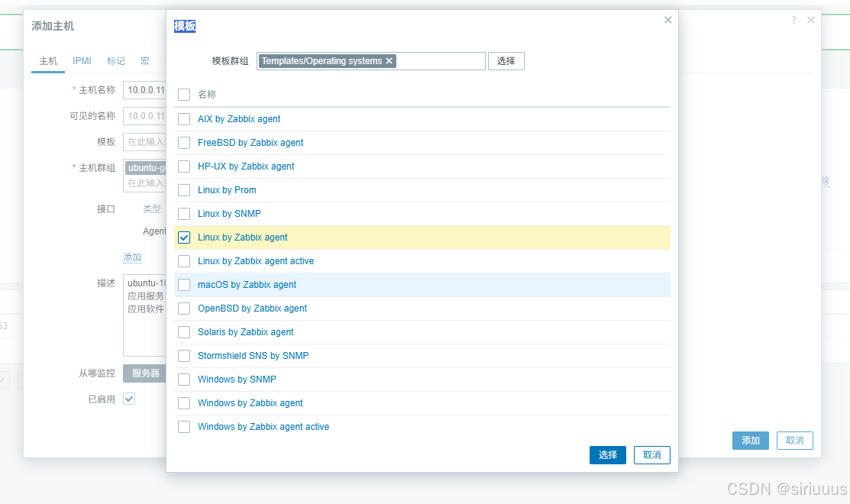Remove Templates/Operating systems group tag
The height and width of the screenshot is (504, 850).
[x=389, y=60]
